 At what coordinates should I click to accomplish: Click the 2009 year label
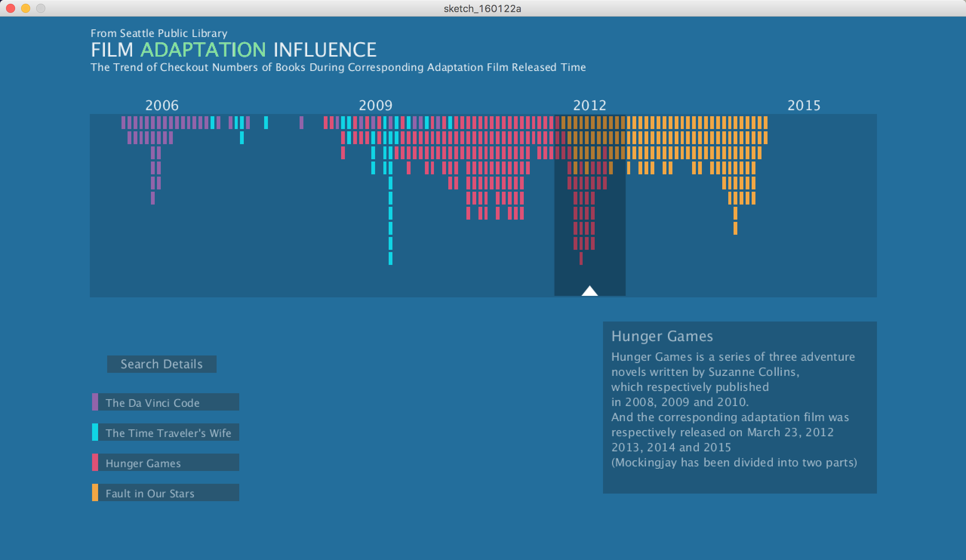pos(376,105)
